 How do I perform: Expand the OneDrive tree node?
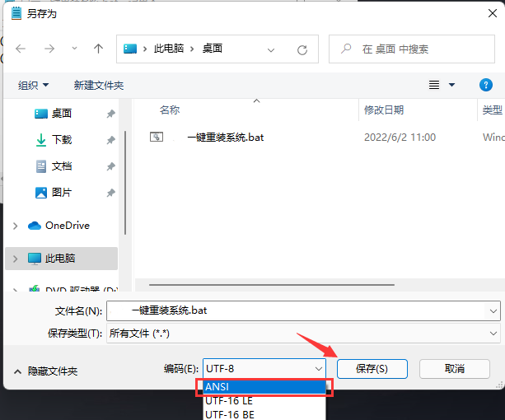(x=15, y=226)
